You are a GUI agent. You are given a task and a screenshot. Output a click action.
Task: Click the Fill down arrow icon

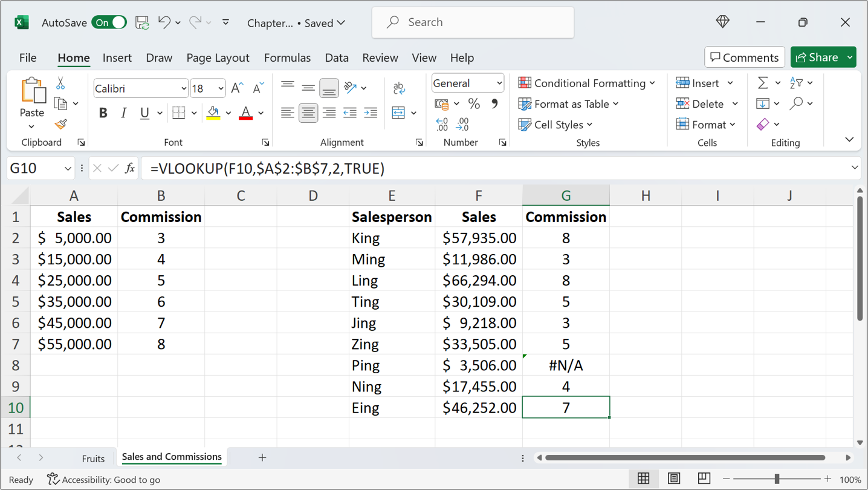tap(763, 103)
